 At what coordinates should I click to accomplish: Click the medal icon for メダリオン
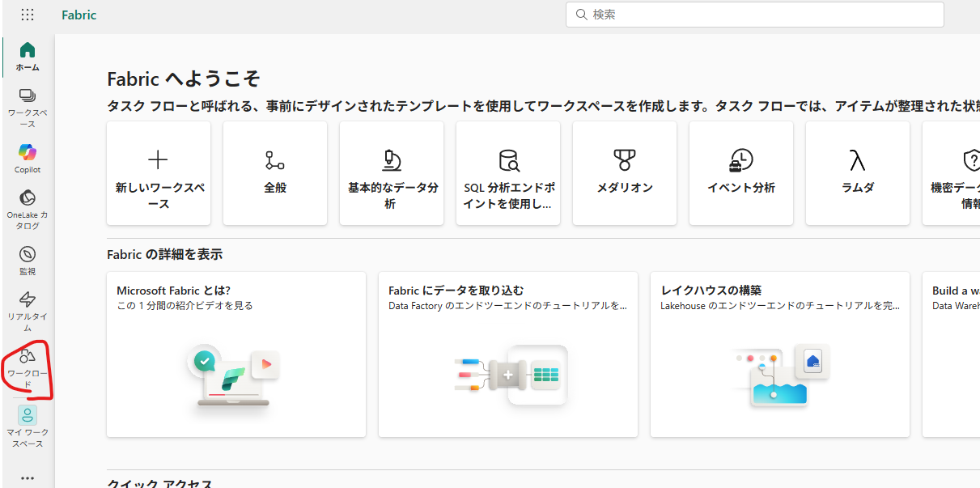point(625,159)
